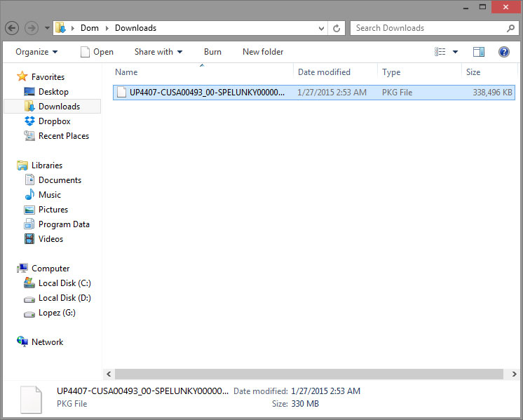Click the search magnifier icon

(x=510, y=28)
